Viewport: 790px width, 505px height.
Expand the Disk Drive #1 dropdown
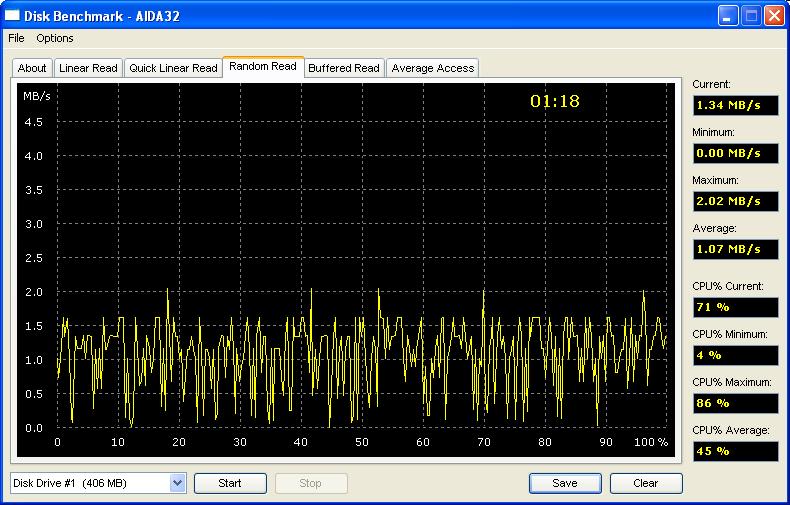tap(177, 483)
